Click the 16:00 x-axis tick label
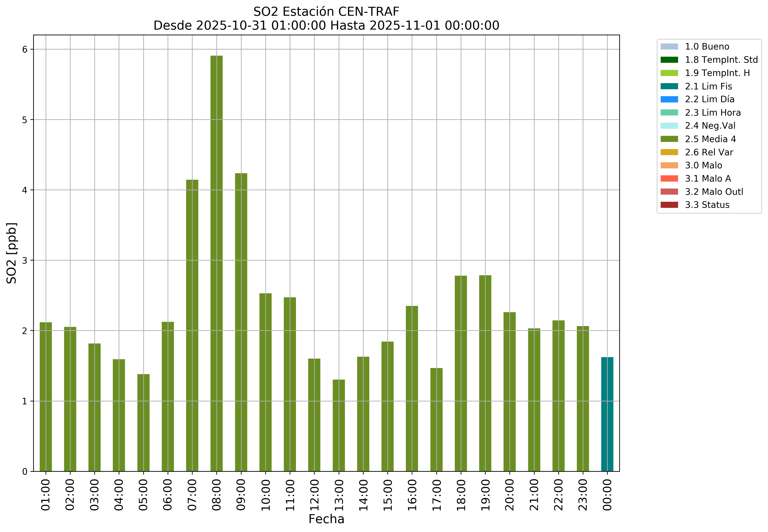The image size is (768, 532). tap(412, 495)
